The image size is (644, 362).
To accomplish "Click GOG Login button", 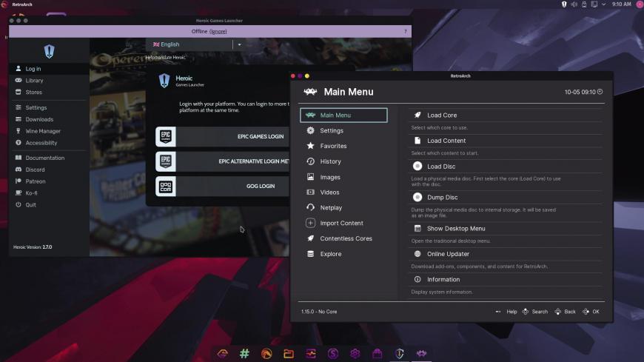I will point(222,186).
